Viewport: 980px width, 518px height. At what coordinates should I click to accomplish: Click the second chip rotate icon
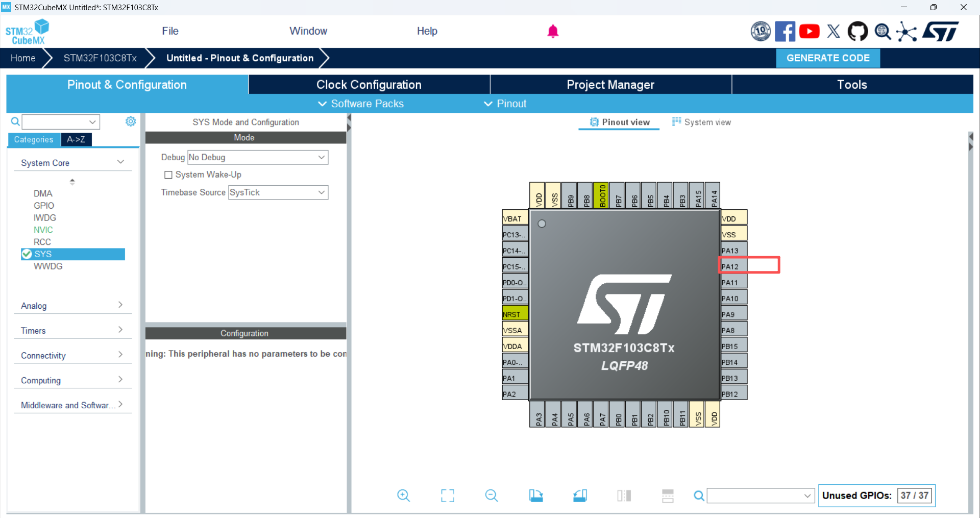coord(580,496)
